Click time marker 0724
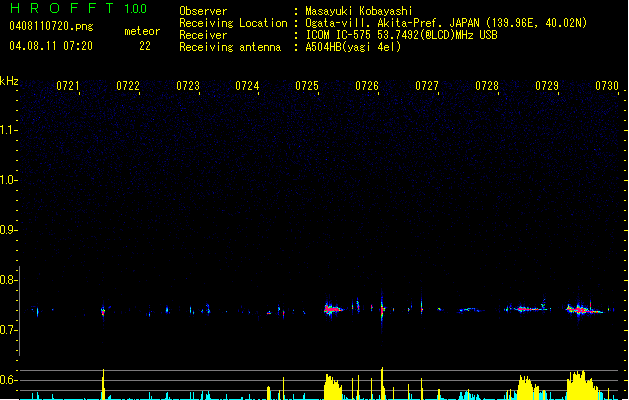Image resolution: width=629 pixels, height=400 pixels. point(247,85)
